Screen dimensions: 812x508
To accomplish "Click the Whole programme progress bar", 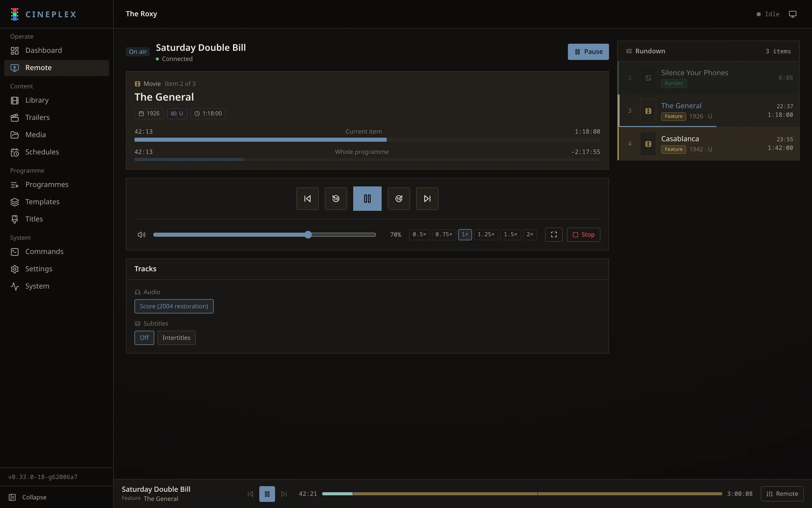I will (x=367, y=160).
